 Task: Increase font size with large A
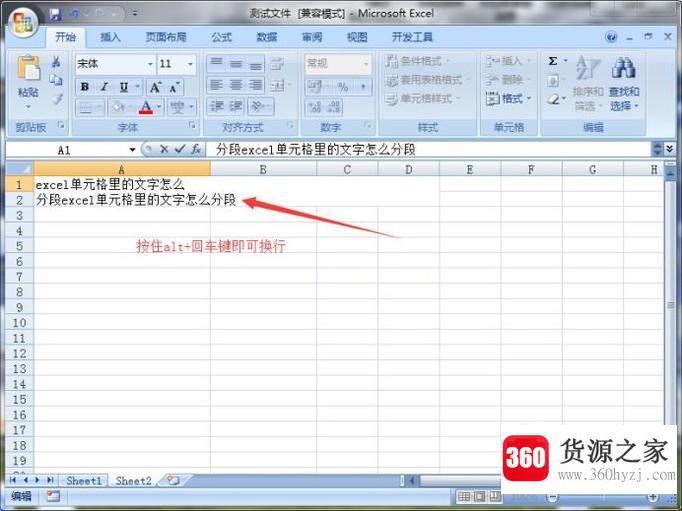(155, 87)
